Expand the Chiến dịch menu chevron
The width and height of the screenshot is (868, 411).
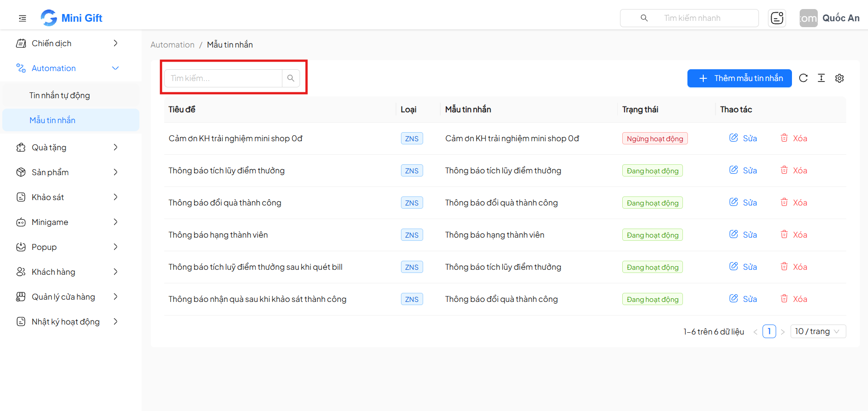[115, 43]
